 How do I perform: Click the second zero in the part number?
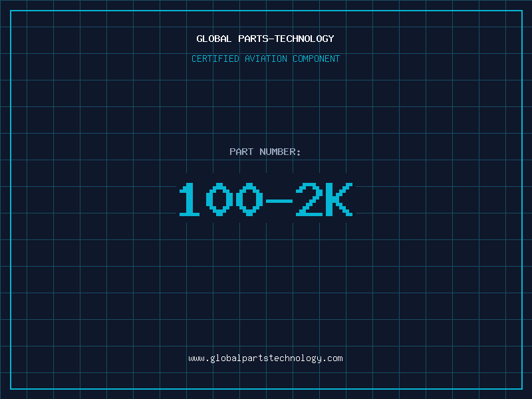[249, 199]
